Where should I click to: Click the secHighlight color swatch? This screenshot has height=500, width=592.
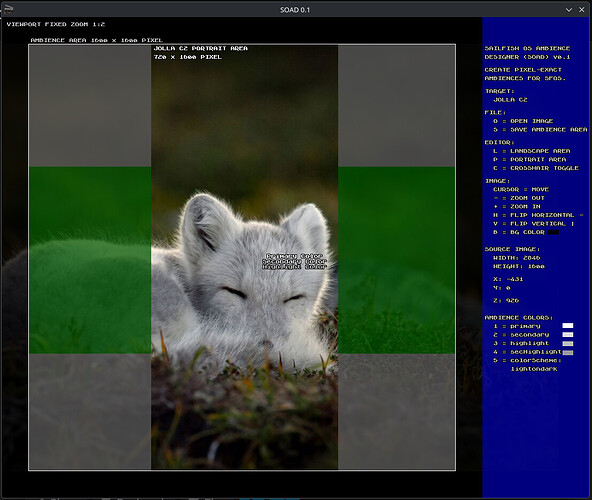pyautogui.click(x=567, y=352)
